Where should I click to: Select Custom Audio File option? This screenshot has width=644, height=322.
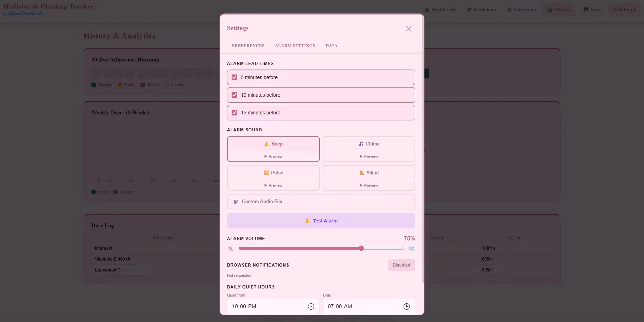tap(321, 201)
